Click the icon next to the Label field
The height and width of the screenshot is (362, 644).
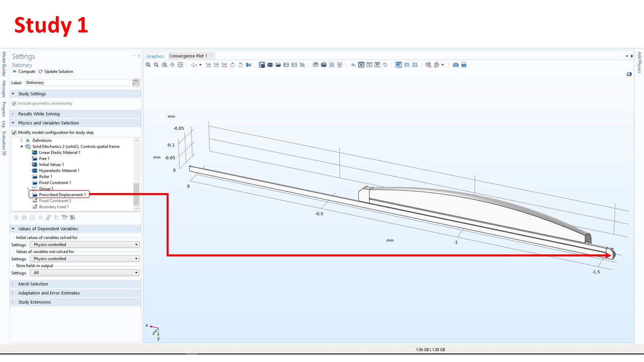tap(136, 83)
